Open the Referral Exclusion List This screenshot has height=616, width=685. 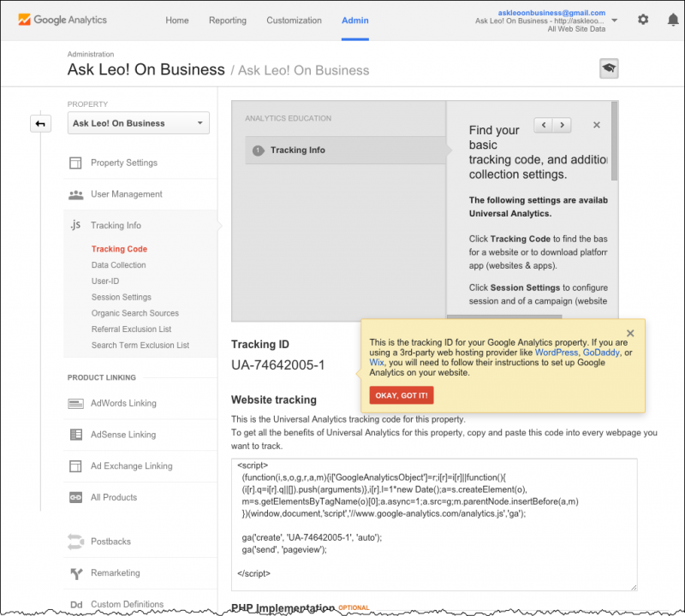click(x=131, y=329)
